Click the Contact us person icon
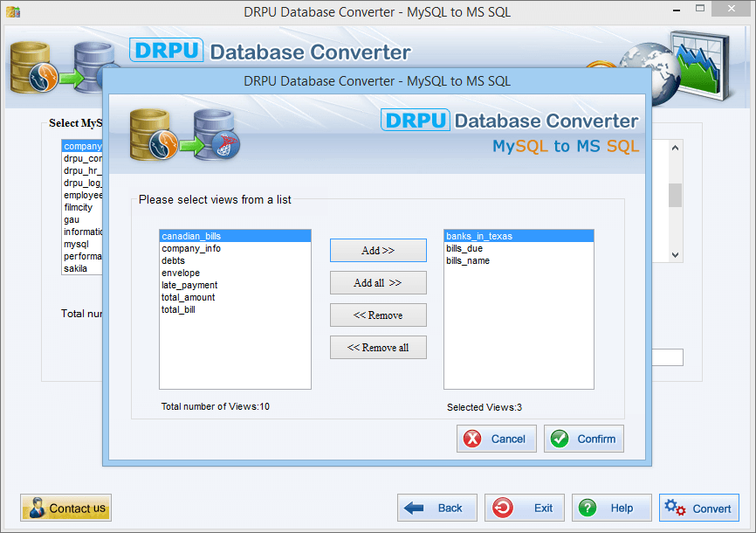 click(38, 508)
